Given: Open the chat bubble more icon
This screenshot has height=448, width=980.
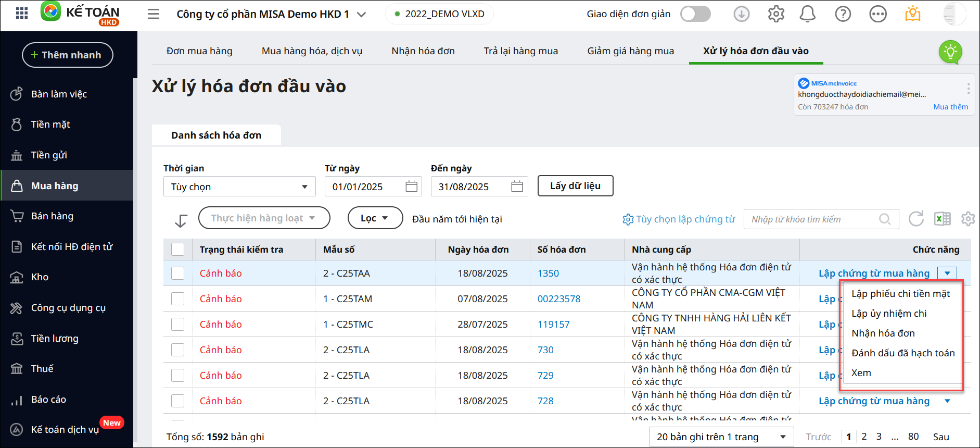Looking at the screenshot, I should pyautogui.click(x=878, y=14).
